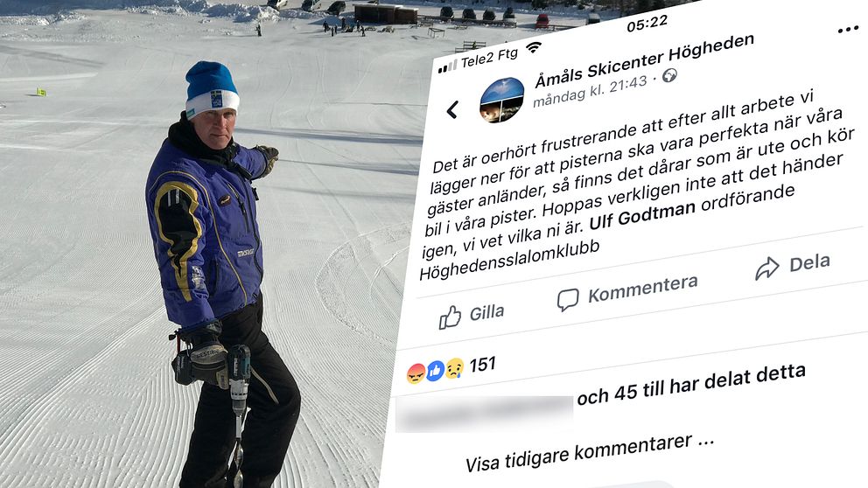The image size is (868, 488).
Task: Tap the Gilla button label
Action: (x=486, y=312)
